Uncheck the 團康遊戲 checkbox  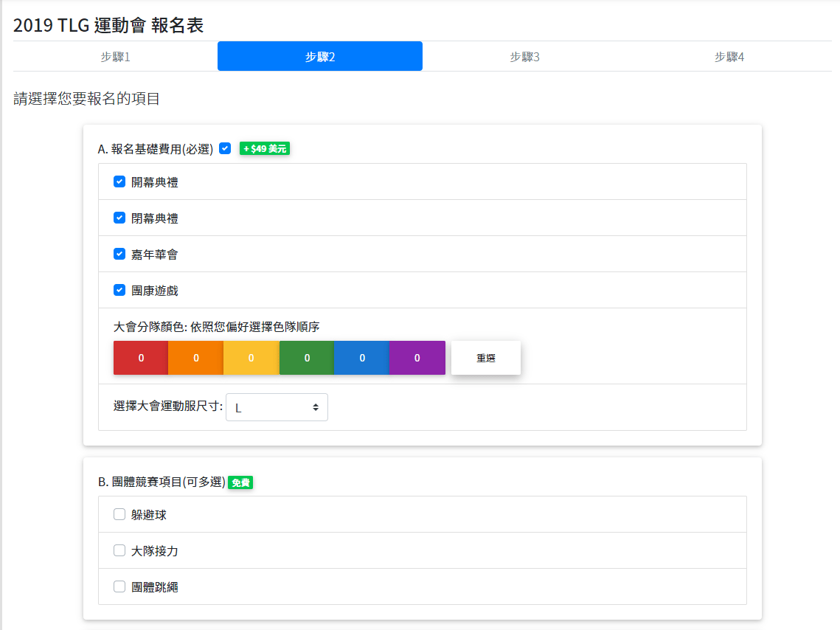pos(119,290)
